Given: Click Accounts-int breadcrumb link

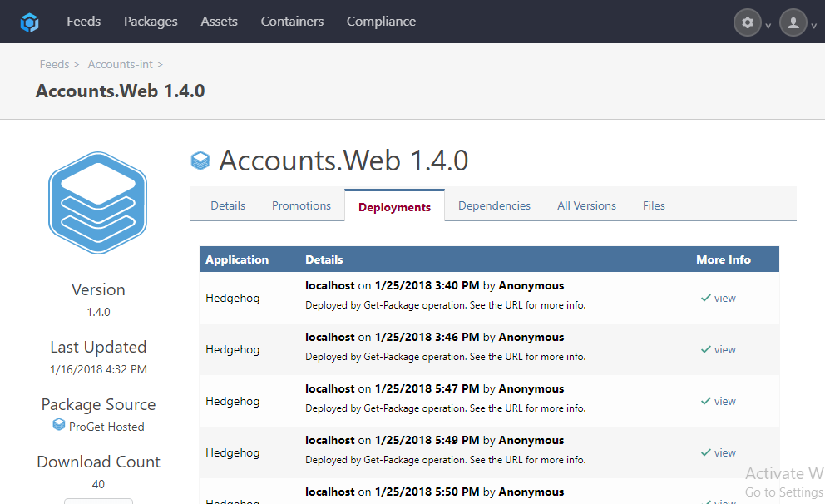Looking at the screenshot, I should [x=120, y=64].
